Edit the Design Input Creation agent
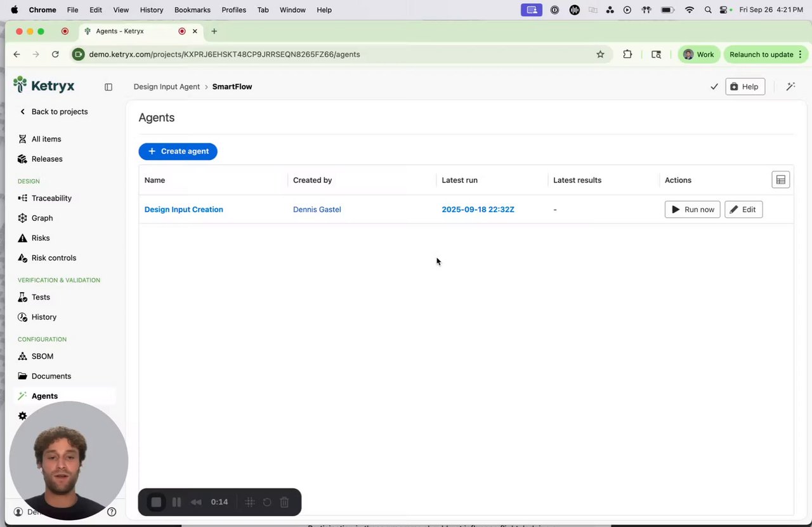Screen dimensions: 812x527 click(743, 210)
